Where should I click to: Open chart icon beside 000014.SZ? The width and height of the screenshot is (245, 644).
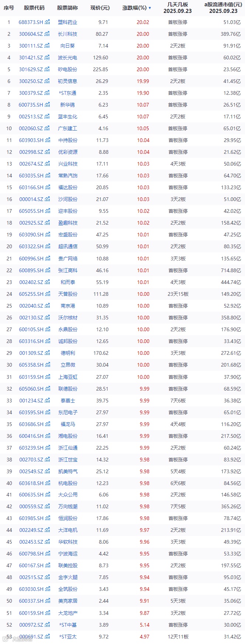(x=47, y=199)
